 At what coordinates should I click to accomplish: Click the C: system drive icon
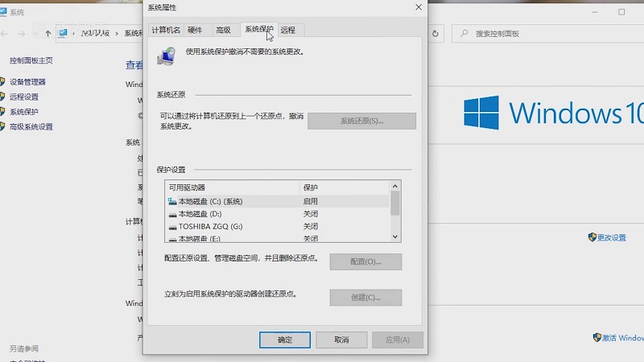[x=172, y=202]
